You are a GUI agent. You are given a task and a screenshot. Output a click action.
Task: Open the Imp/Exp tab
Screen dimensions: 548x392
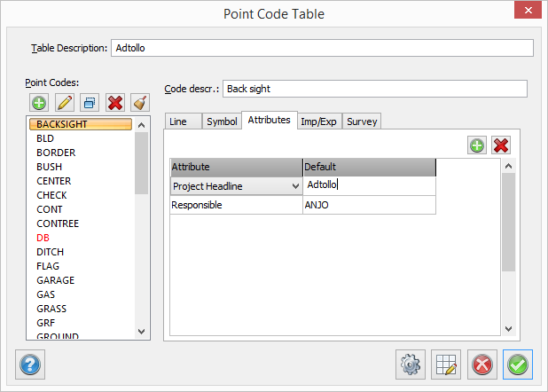tap(318, 122)
